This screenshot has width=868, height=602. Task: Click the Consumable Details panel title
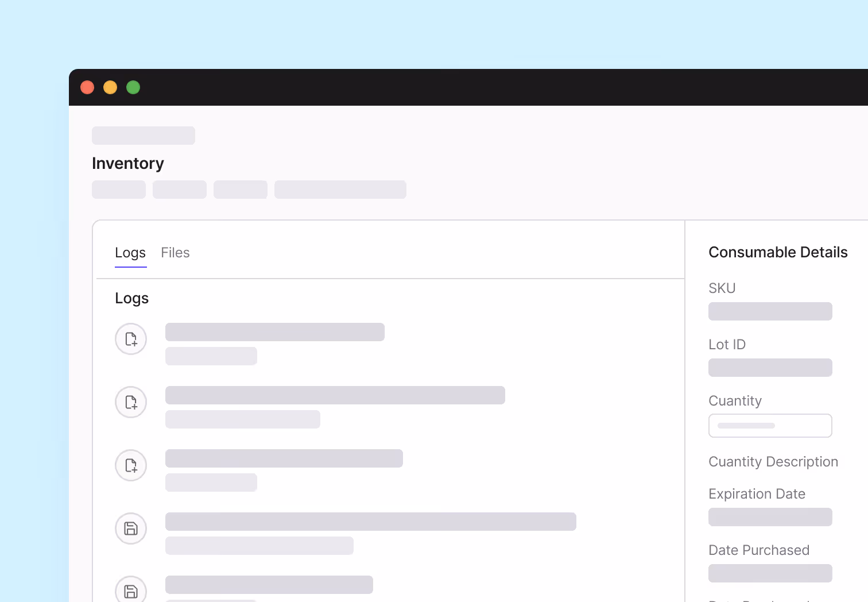click(x=778, y=252)
